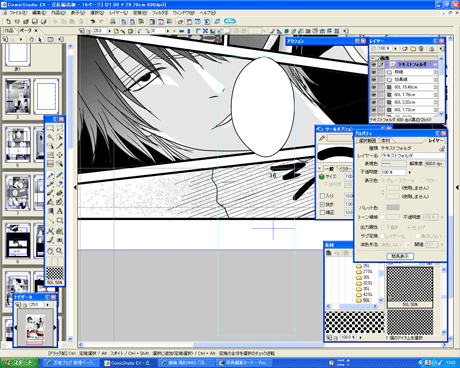Open the 編集 menu
The height and width of the screenshot is (368, 460).
coord(39,13)
